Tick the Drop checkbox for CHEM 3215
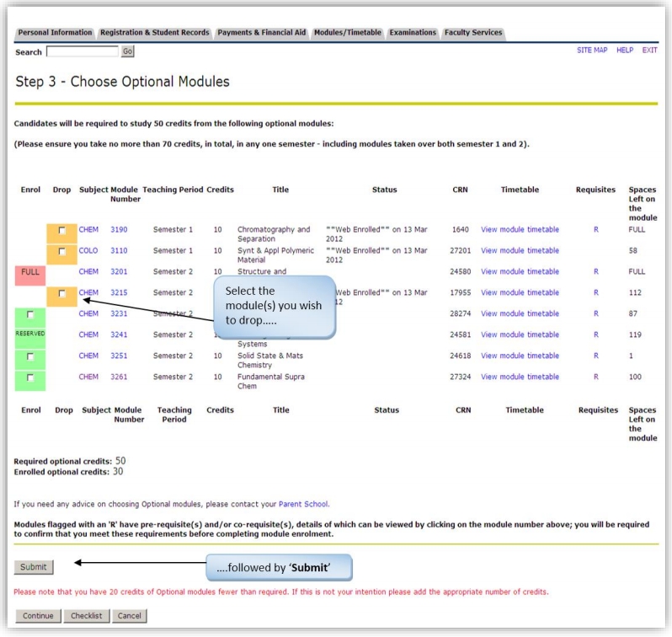Screen dimensions: 672x637 coord(61,293)
